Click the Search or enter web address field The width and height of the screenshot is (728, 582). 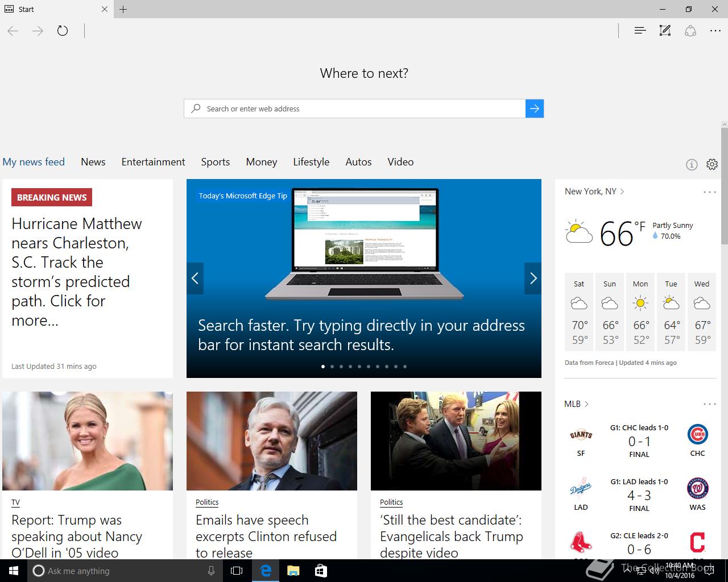click(354, 109)
